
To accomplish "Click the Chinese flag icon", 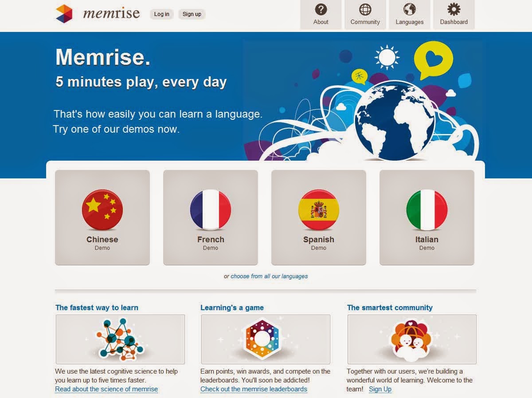I will pyautogui.click(x=102, y=210).
